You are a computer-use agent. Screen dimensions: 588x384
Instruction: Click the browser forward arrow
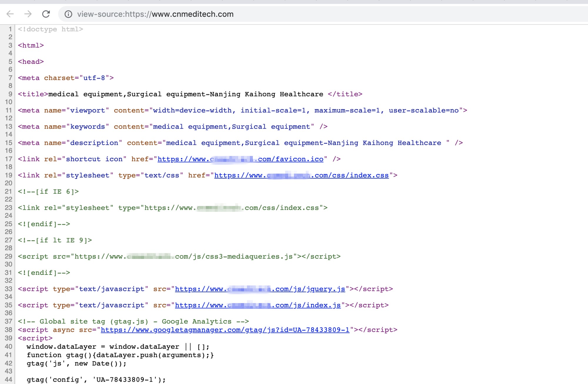point(28,14)
